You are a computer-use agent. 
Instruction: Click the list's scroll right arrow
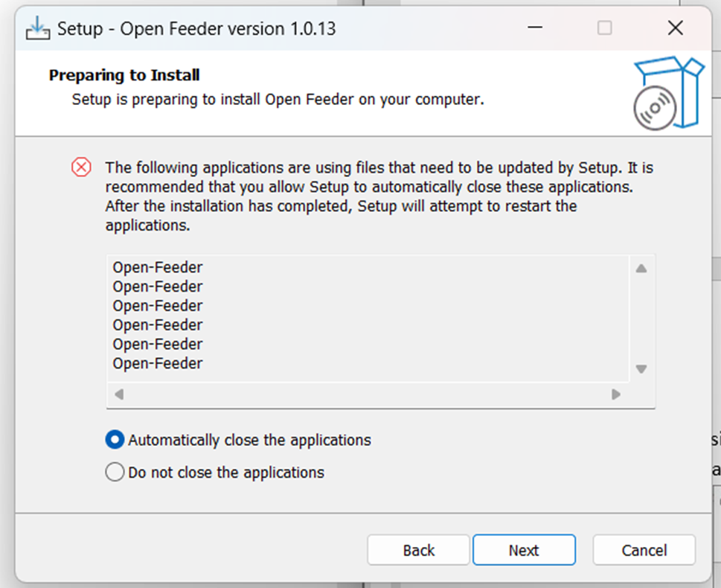[x=616, y=394]
